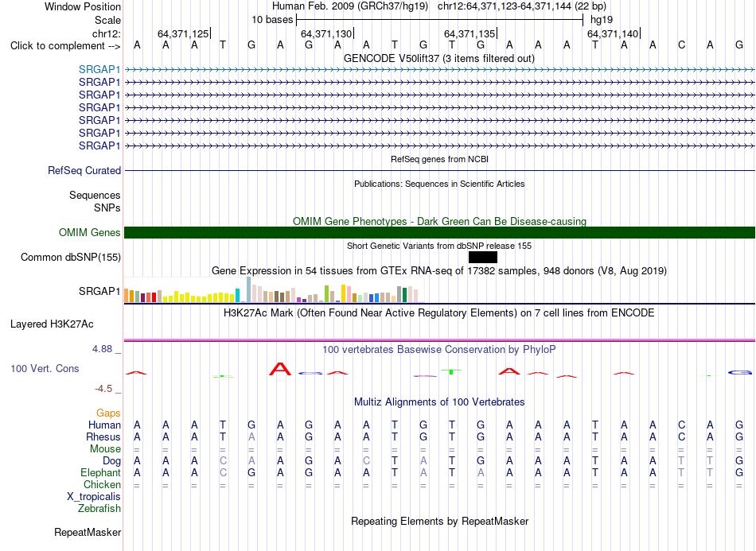Image resolution: width=756 pixels, height=551 pixels.
Task: Click the orange Gaps label
Action: (x=108, y=413)
